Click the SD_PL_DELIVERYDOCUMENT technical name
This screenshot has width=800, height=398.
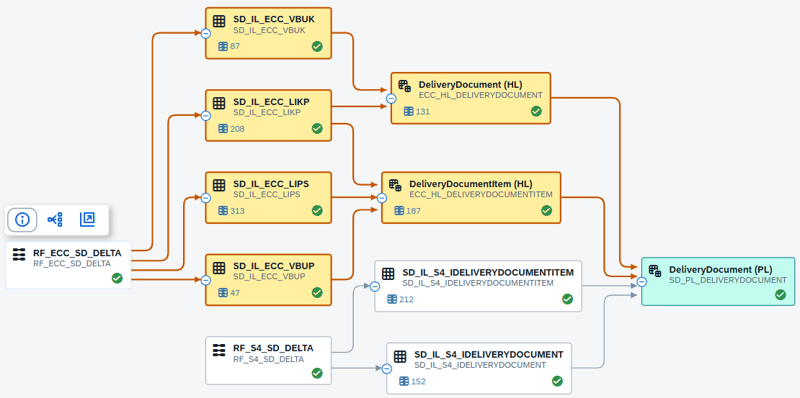728,280
